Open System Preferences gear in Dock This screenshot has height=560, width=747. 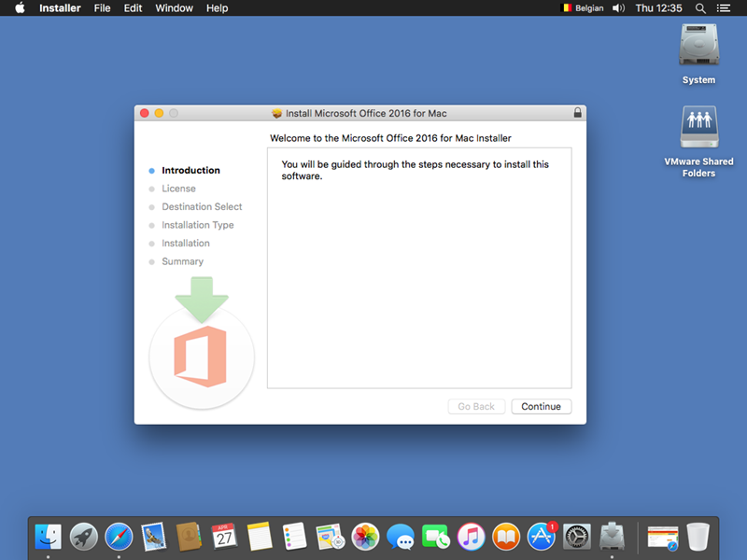(577, 537)
